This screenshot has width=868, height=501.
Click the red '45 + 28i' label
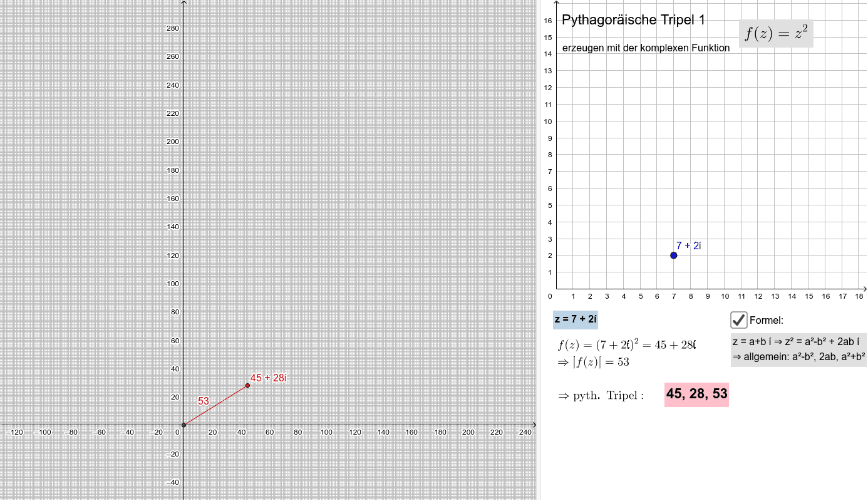tap(268, 378)
